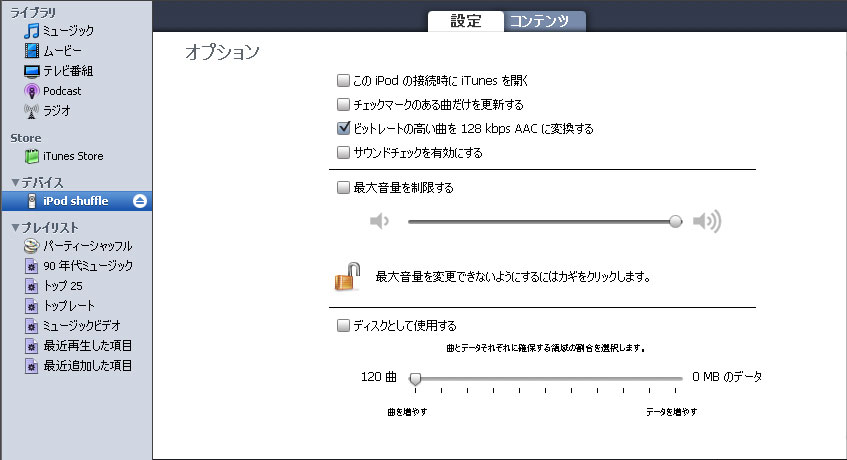847x460 pixels.
Task: Click the トップ 25 smart playlist icon
Action: click(31, 286)
